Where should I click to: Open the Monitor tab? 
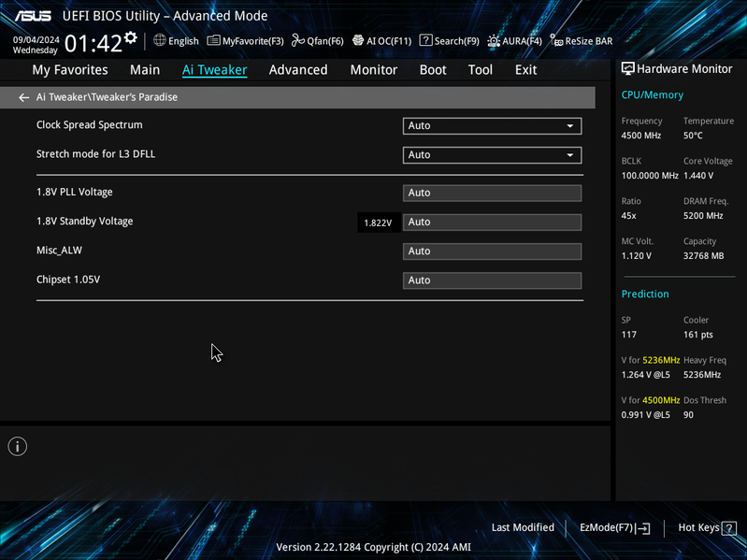point(374,70)
